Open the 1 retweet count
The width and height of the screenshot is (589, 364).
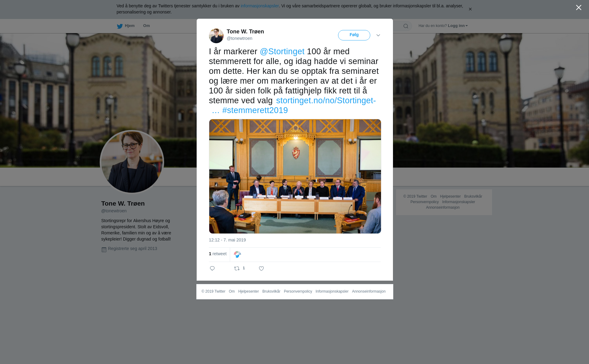[x=218, y=254]
